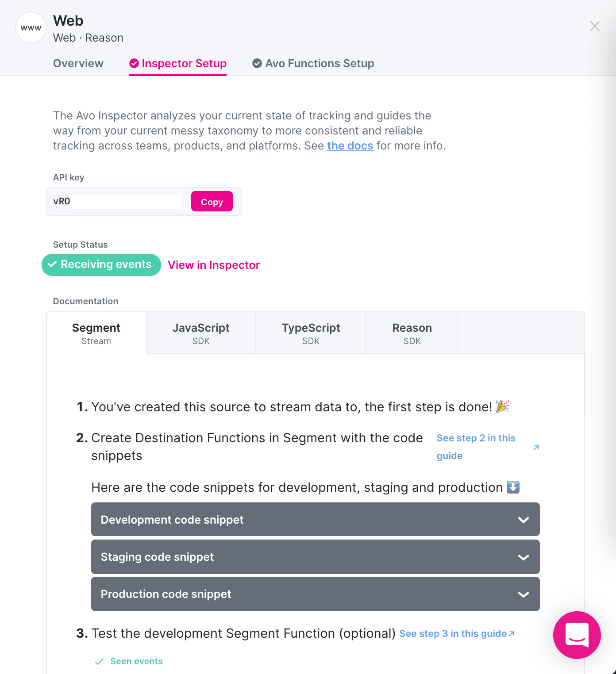Select the TypeScript SDK documentation tab

click(x=311, y=333)
